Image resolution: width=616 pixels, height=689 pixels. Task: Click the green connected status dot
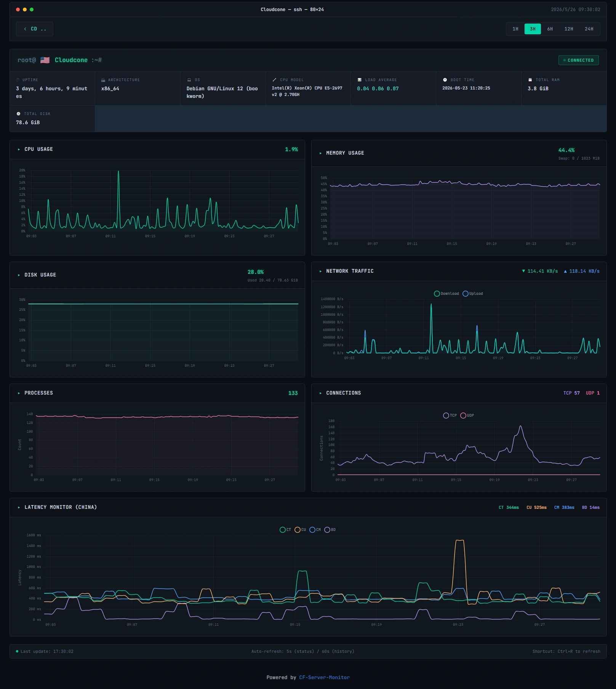point(565,60)
